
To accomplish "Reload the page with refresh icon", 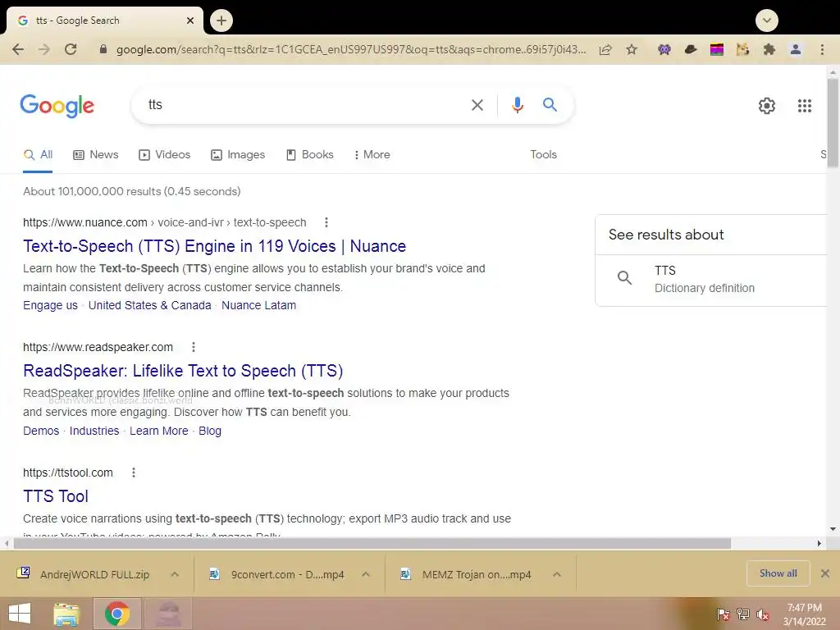I will [71, 49].
